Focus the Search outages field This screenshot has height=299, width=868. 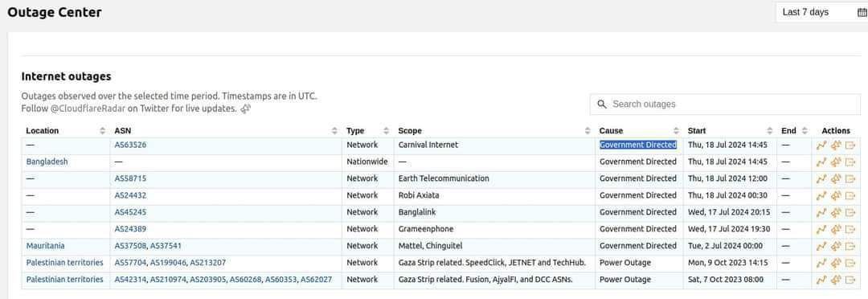725,104
